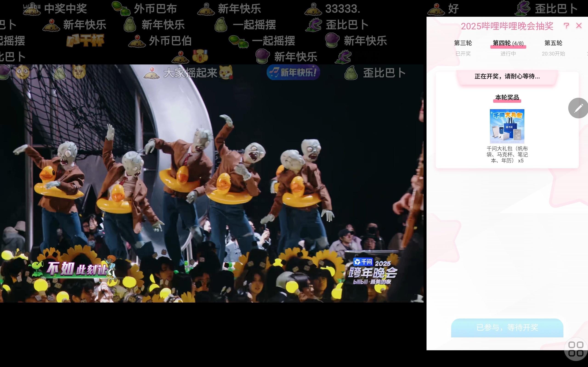Switch to the 第三轮 tab
Screen dimensions: 588x367
(x=463, y=43)
